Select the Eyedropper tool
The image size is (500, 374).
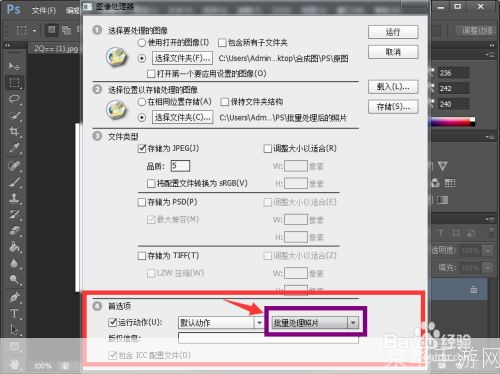14,148
